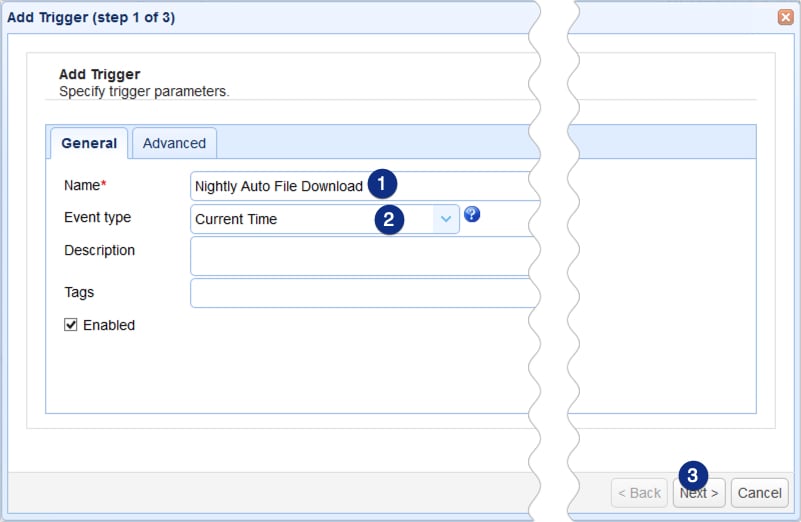Click the Event type label
This screenshot has height=522, width=801.
[97, 217]
